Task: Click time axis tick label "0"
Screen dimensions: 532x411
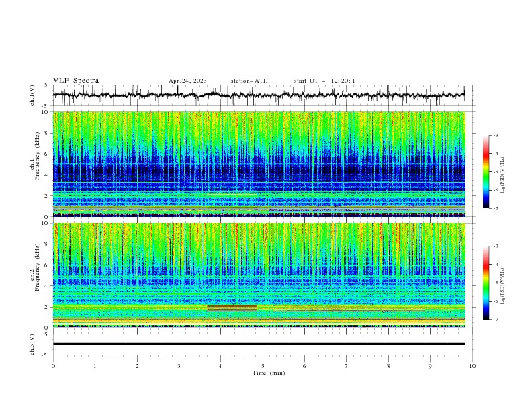Action: [x=53, y=366]
